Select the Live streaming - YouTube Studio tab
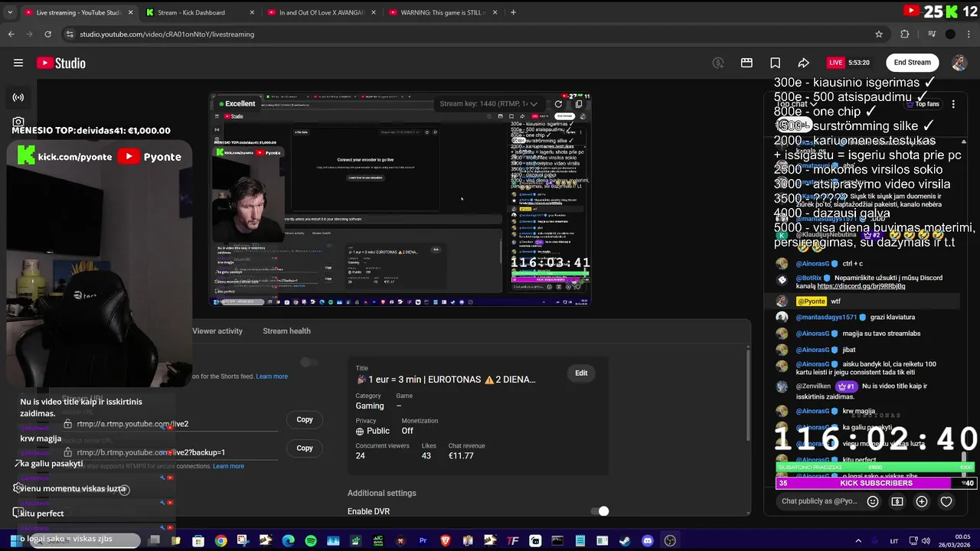Image resolution: width=980 pixels, height=551 pixels. point(78,12)
